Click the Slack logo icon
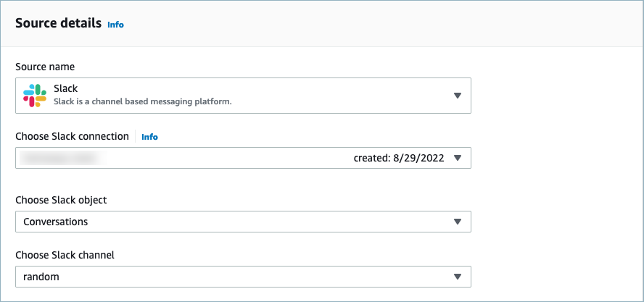The image size is (644, 302). coord(34,96)
